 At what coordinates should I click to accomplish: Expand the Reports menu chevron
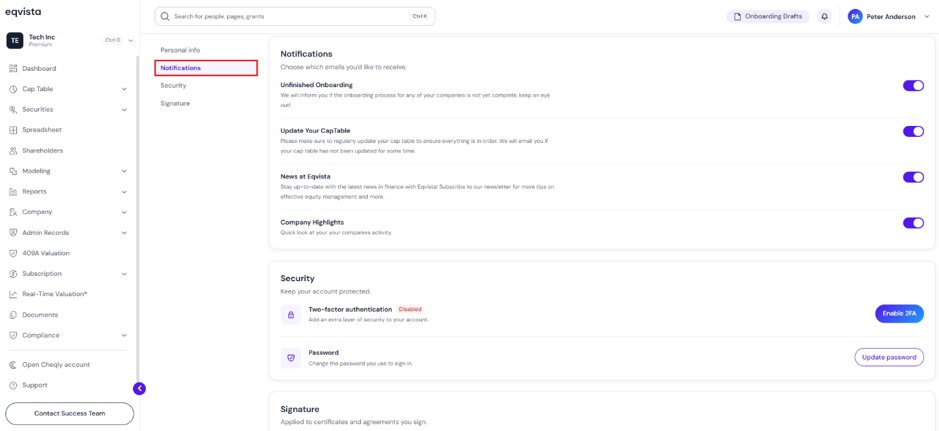[x=124, y=192]
